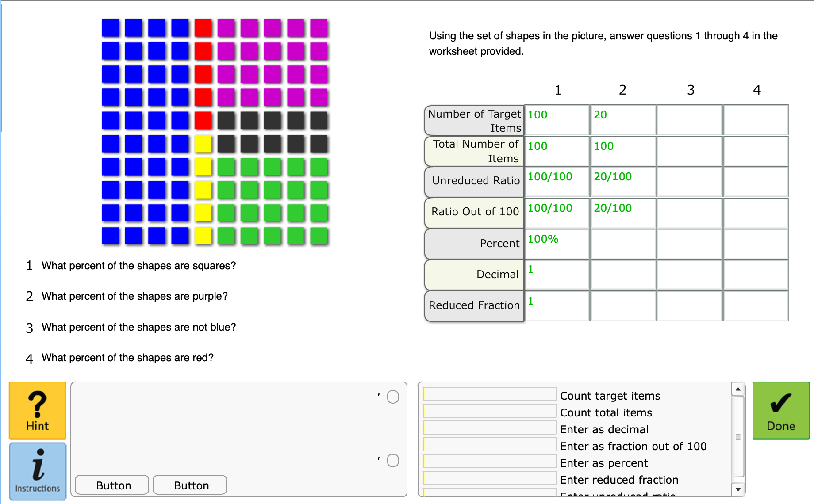
Task: Click the Percent cell for question 2
Action: [623, 244]
